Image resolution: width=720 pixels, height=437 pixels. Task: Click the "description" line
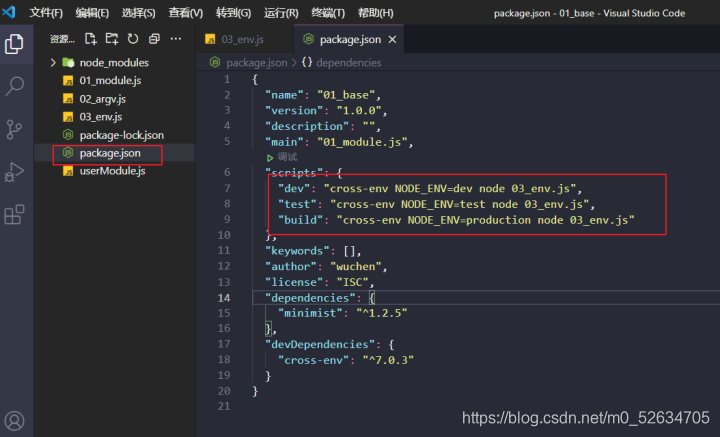323,126
